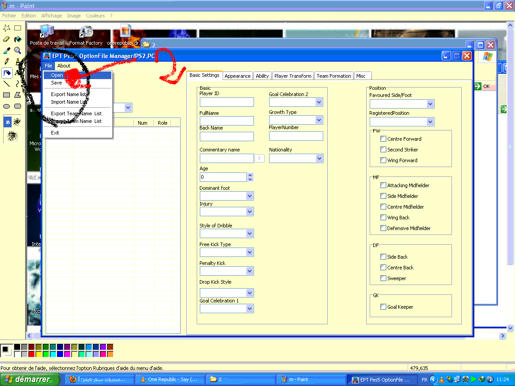Screen dimensions: 515x386
Task: Select the rectangular Select tool in Paint
Action: pos(17,28)
